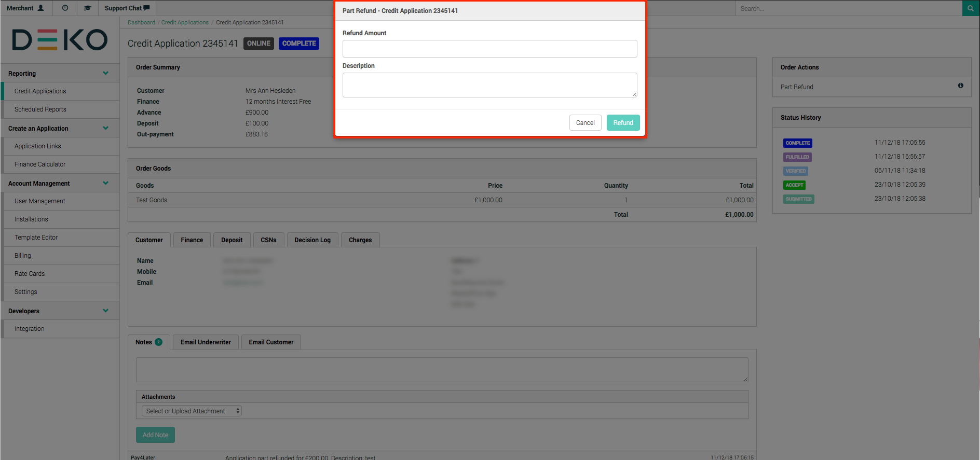Click the VERIFIED status badge
The height and width of the screenshot is (460, 980).
tap(796, 171)
